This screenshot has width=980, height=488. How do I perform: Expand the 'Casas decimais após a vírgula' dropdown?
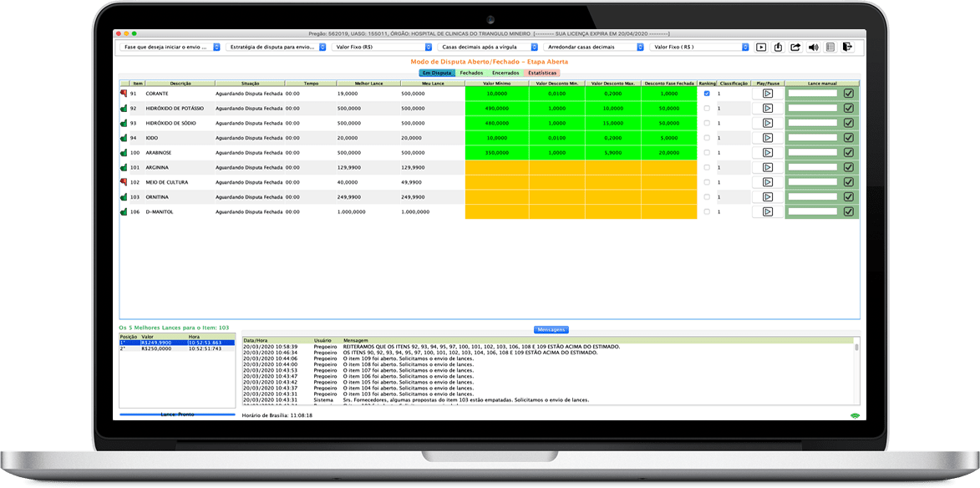pyautogui.click(x=488, y=47)
